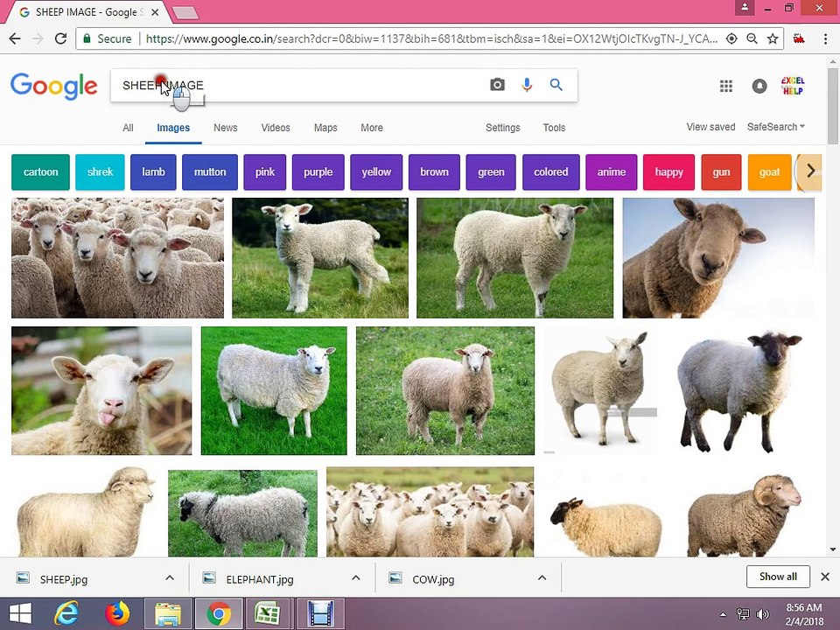Open Google notifications bell

[759, 86]
